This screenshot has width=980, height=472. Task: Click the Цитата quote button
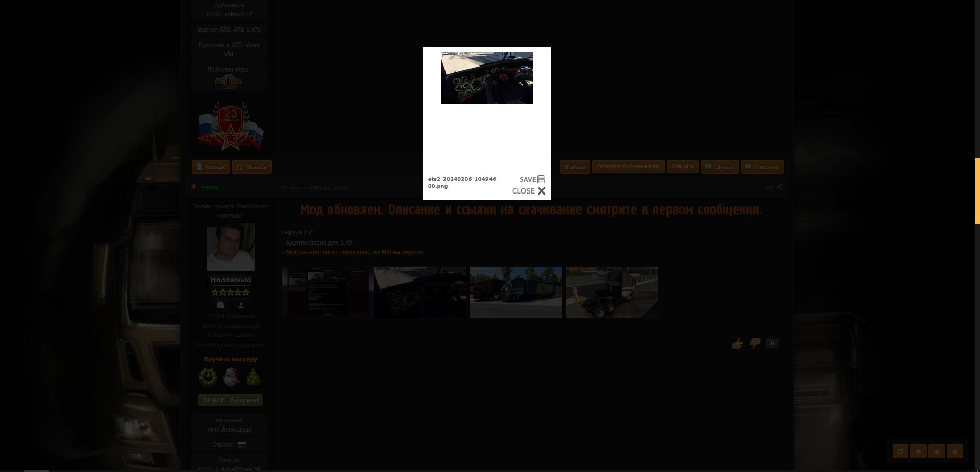(x=719, y=167)
